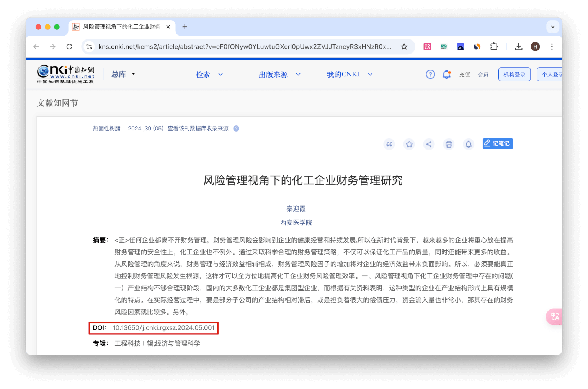Click the orange-black circular extension icon
Screen dimensions: 588x389
click(x=477, y=47)
